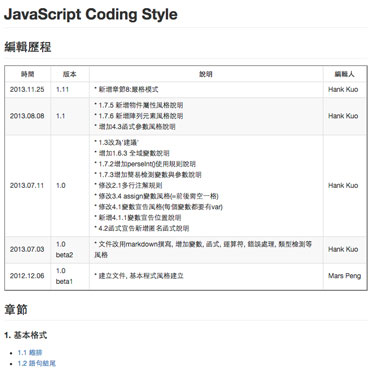
Task: Click version cell '1.0 beta1'
Action: pyautogui.click(x=64, y=276)
